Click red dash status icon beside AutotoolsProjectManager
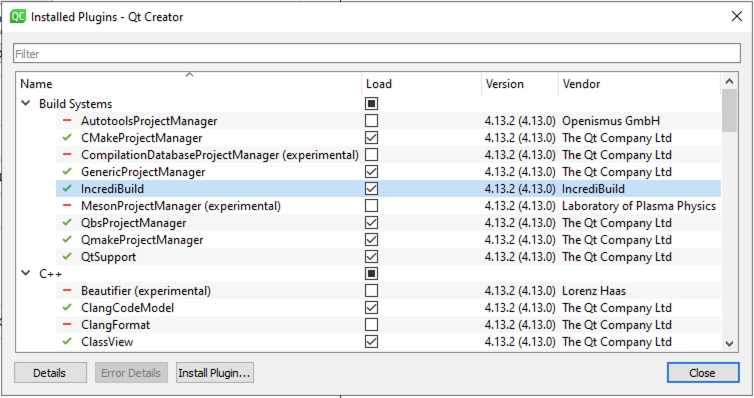Image resolution: width=754 pixels, height=398 pixels. (x=67, y=120)
